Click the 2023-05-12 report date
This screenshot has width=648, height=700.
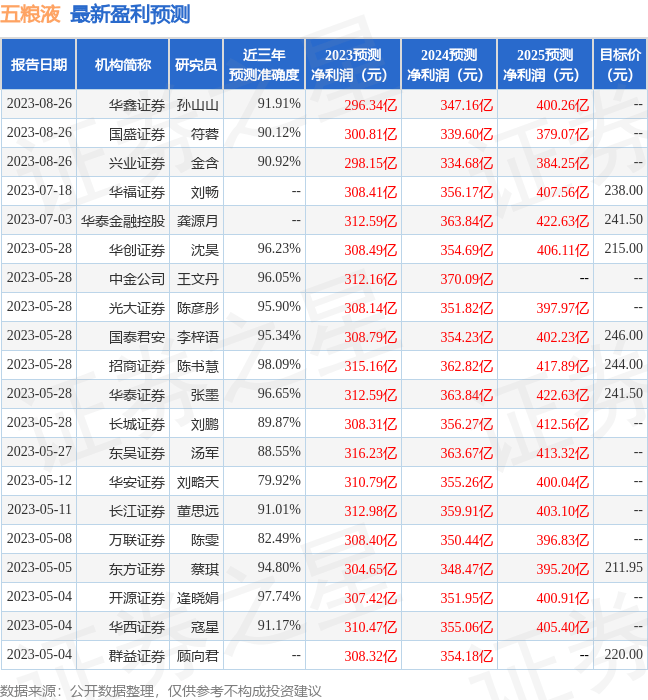point(39,481)
